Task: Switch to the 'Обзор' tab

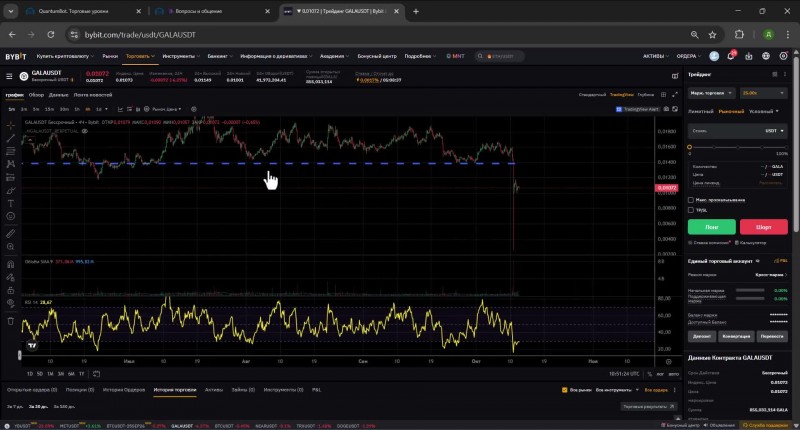Action: point(36,94)
